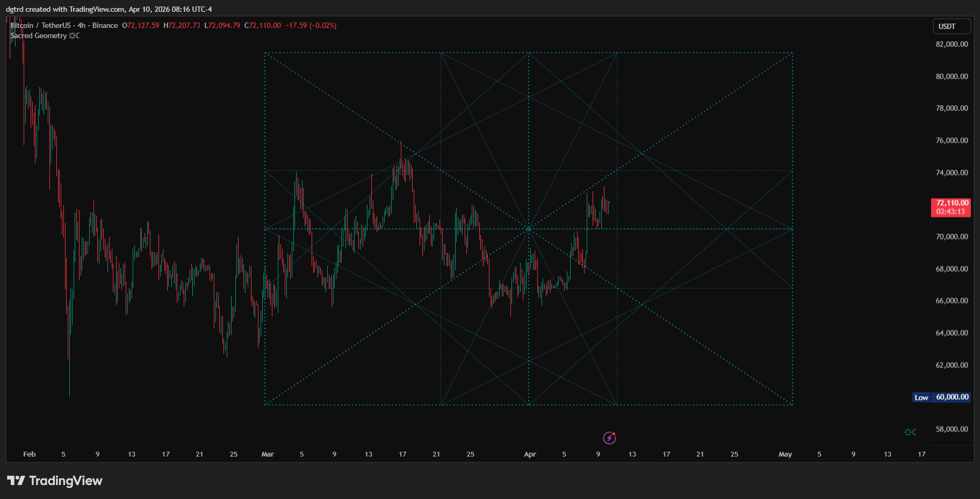Click the 74,000.00 price axis value
This screenshot has height=499, width=980.
952,172
